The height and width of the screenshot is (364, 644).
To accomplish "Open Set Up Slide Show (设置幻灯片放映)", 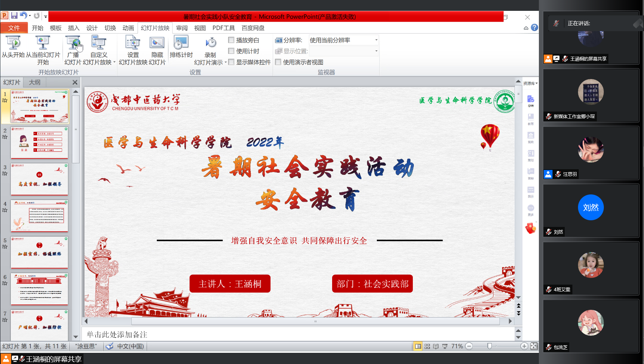I will [133, 50].
